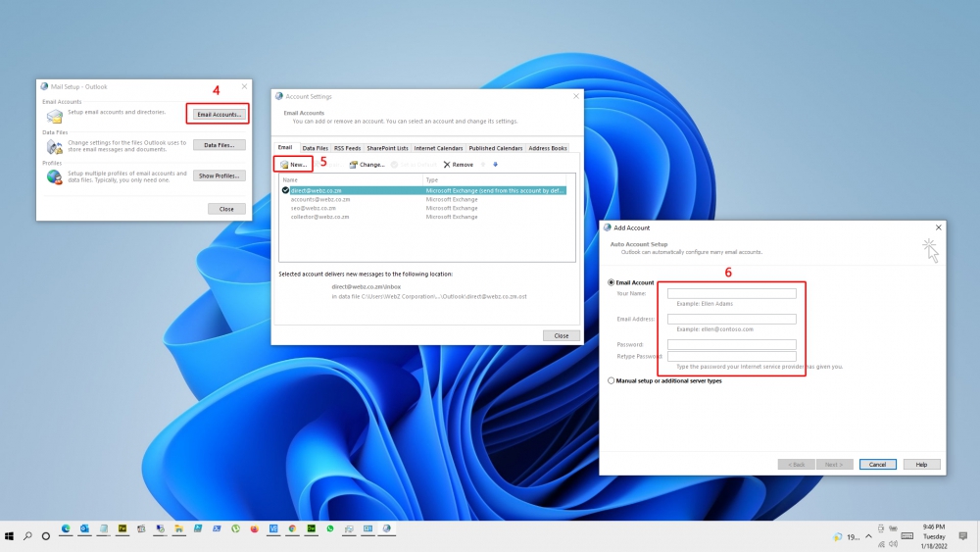Click the Change account toolbar icon
Screen dimensions: 980x552
pos(354,165)
